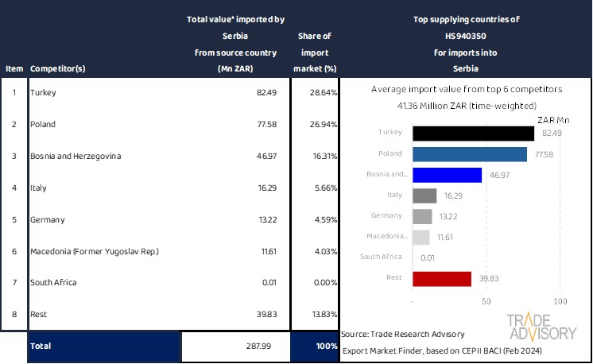Image resolution: width=593 pixels, height=364 pixels.
Task: Select the 100% total share cell
Action: coord(314,347)
